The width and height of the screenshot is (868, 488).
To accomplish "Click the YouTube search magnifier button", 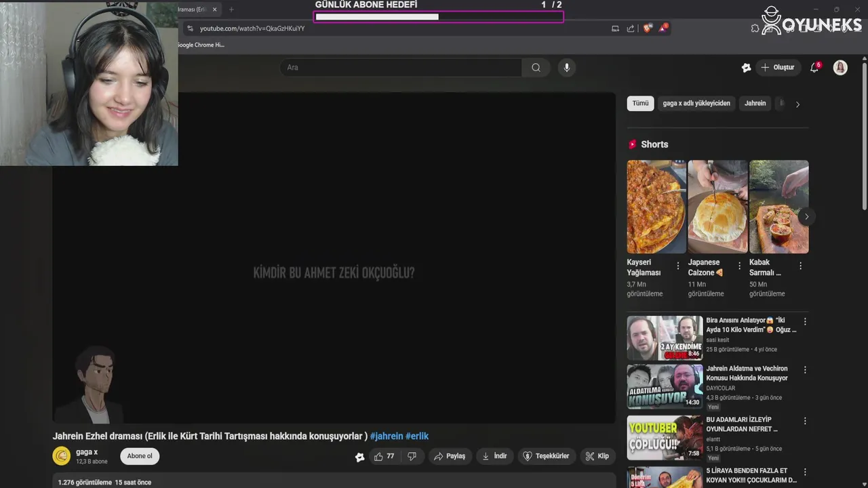I will coord(536,67).
